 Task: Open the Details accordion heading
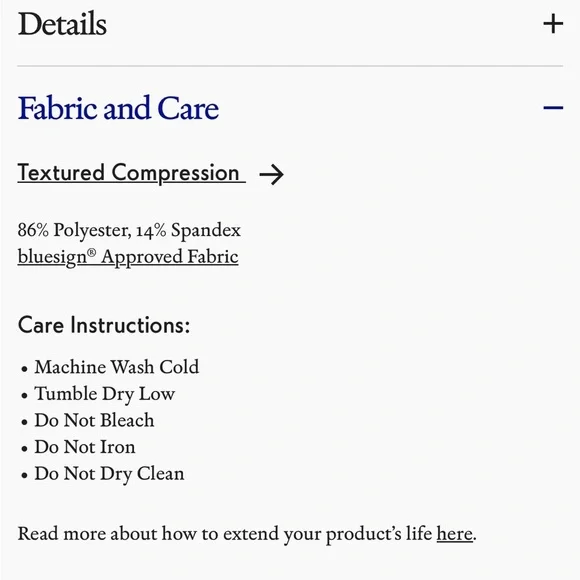tap(62, 24)
